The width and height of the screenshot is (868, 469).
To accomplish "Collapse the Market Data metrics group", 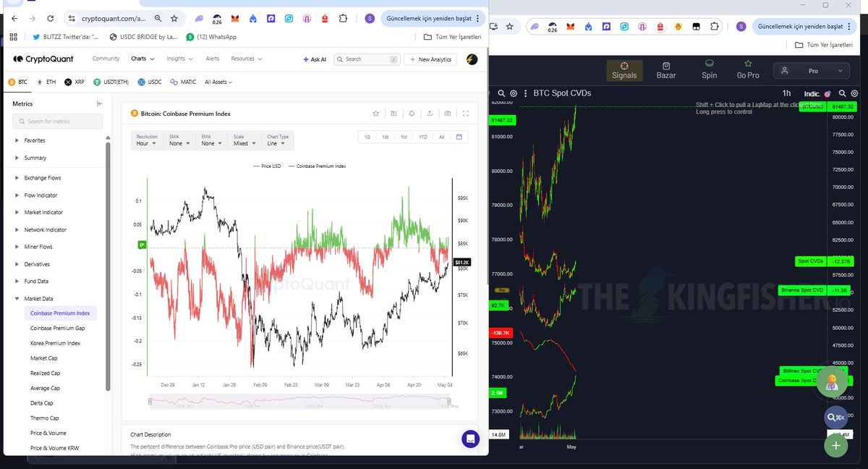I will click(x=38, y=298).
